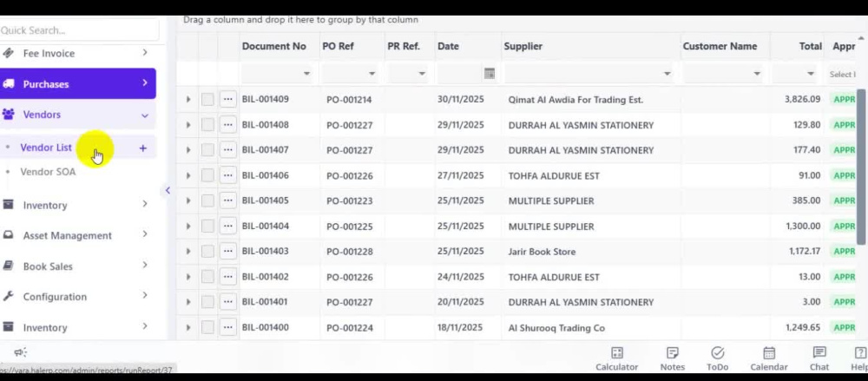The height and width of the screenshot is (381, 868).
Task: Open the Fee Invoice menu
Action: pos(77,53)
